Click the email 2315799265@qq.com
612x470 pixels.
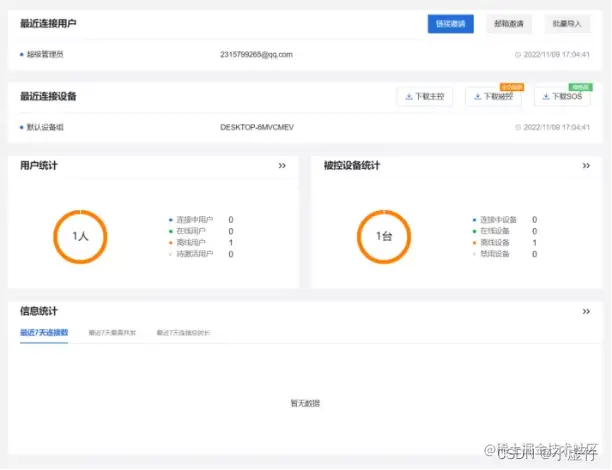pyautogui.click(x=256, y=55)
